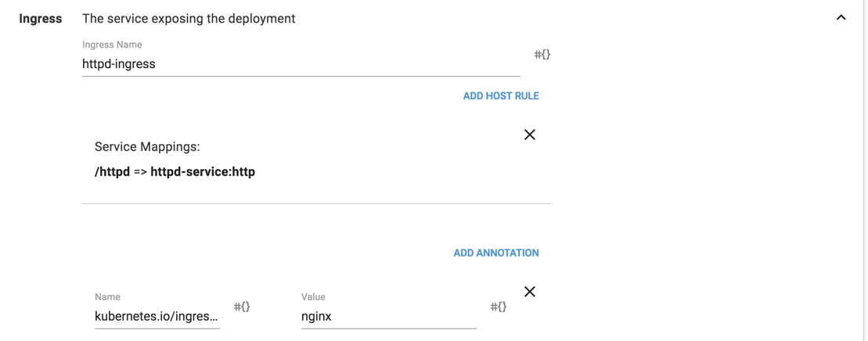The width and height of the screenshot is (868, 341).
Task: Click "The service exposing the deployment" description
Action: 189,19
